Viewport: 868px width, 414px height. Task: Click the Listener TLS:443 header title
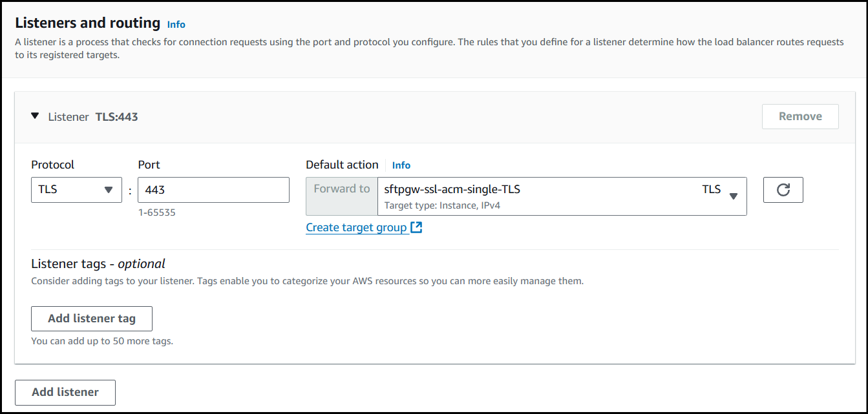click(93, 117)
